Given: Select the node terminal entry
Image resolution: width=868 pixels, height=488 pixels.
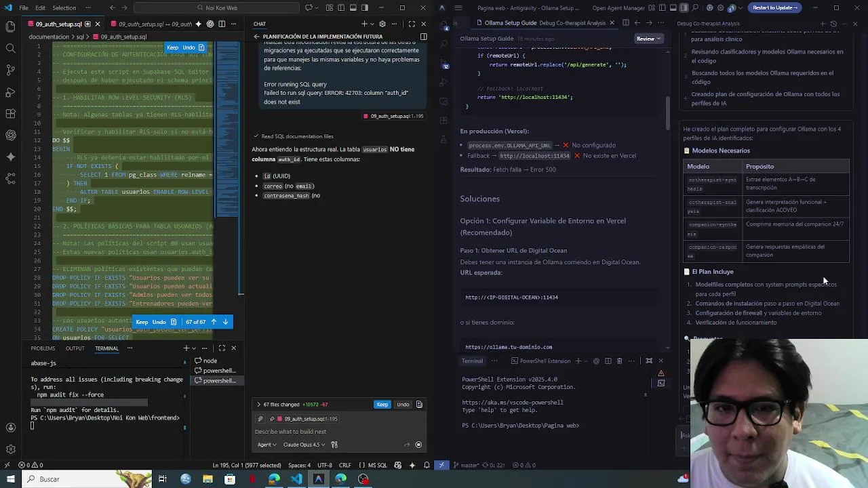Looking at the screenshot, I should pos(210,361).
